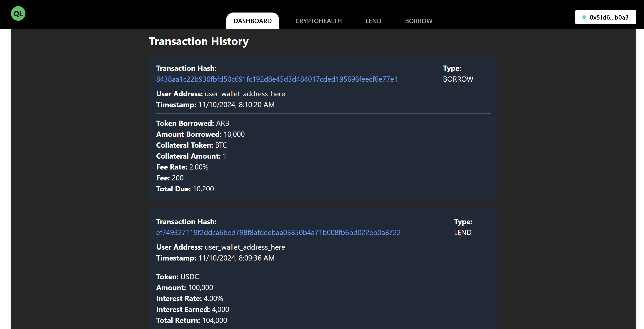
Task: Click the Transaction History heading
Action: click(198, 41)
